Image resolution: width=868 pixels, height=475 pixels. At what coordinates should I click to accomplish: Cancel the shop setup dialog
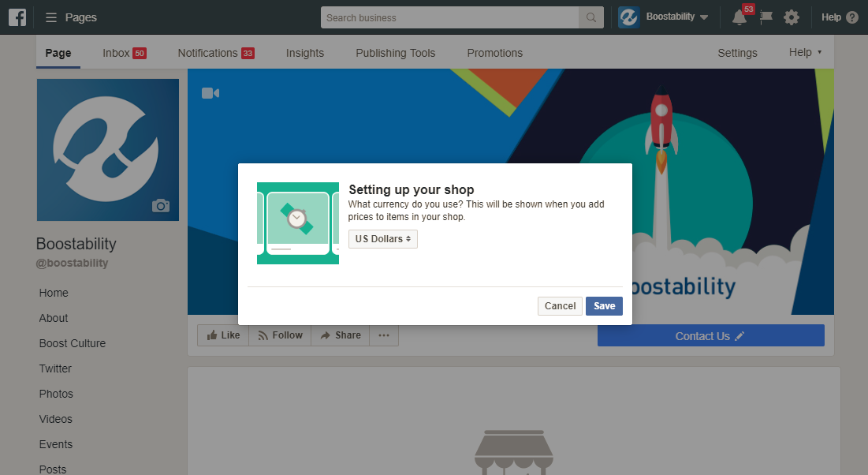pos(560,306)
